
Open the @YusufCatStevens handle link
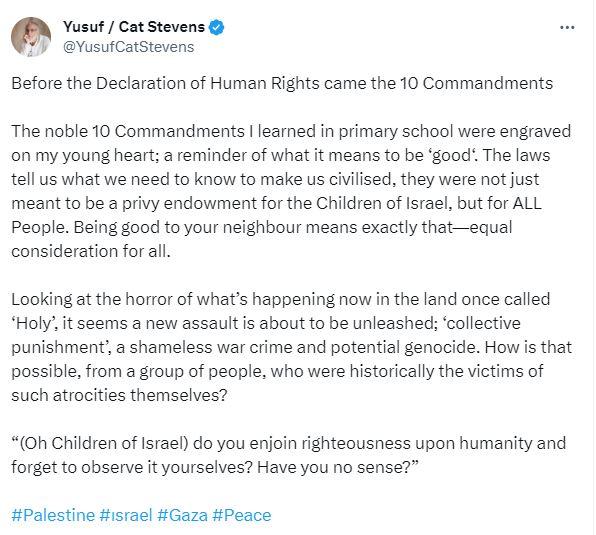[128, 47]
